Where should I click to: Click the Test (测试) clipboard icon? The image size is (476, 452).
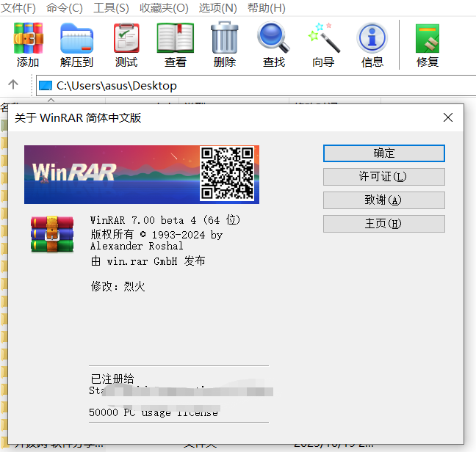pos(126,38)
